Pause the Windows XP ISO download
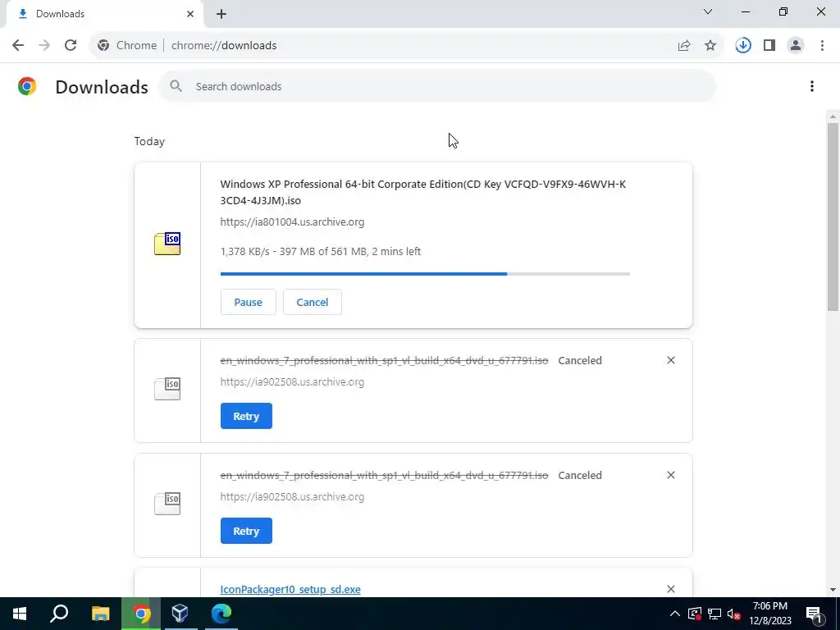 248,302
